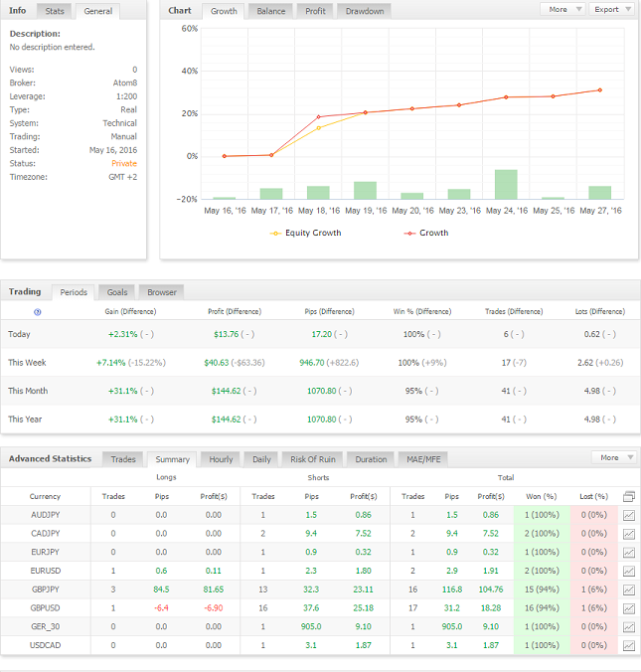Click the Private status link
The image size is (641, 672).
click(x=124, y=163)
